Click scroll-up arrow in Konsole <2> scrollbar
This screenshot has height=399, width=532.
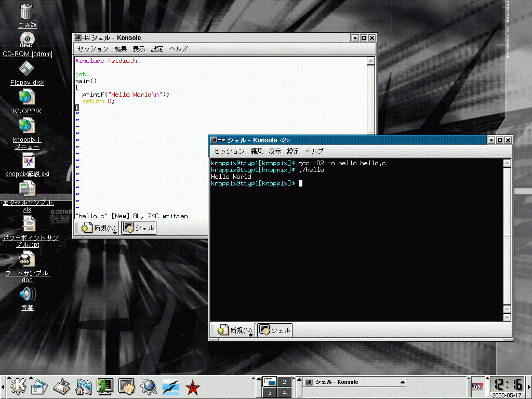(x=507, y=163)
